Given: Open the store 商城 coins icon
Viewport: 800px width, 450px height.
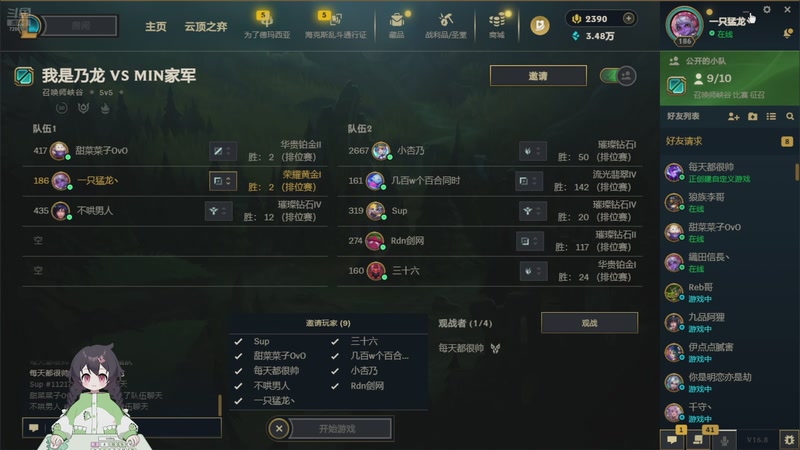Looking at the screenshot, I should coord(497,25).
